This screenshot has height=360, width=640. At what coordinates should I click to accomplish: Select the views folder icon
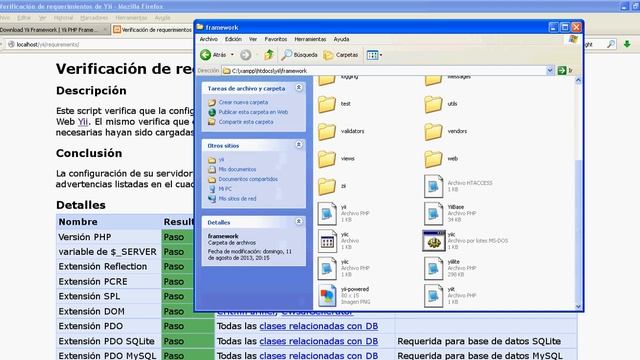[327, 159]
